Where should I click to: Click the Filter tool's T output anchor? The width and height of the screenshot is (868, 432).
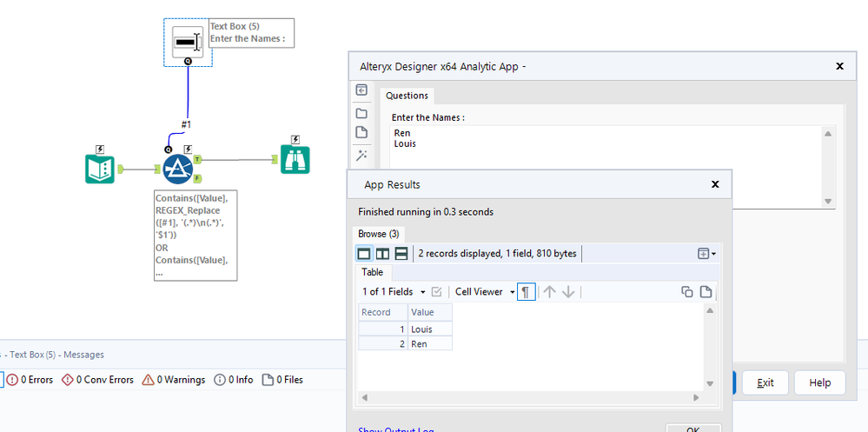pyautogui.click(x=197, y=160)
